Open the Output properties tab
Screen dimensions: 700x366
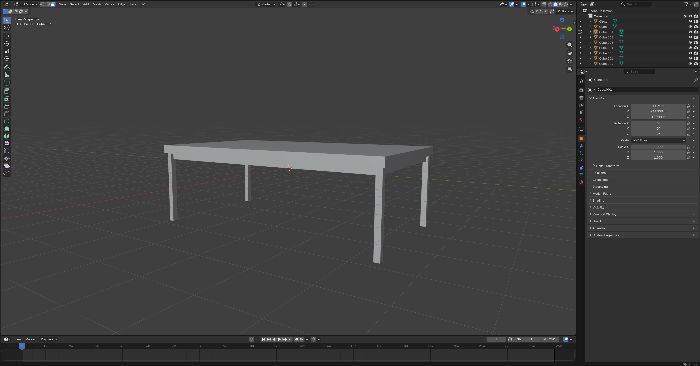581,98
